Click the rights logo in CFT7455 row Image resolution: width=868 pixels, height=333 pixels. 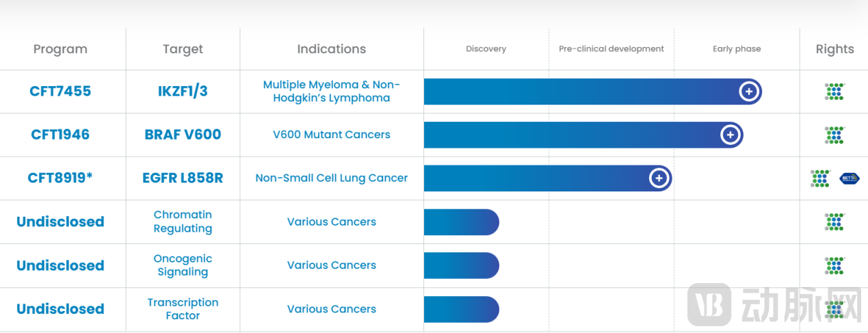[834, 92]
